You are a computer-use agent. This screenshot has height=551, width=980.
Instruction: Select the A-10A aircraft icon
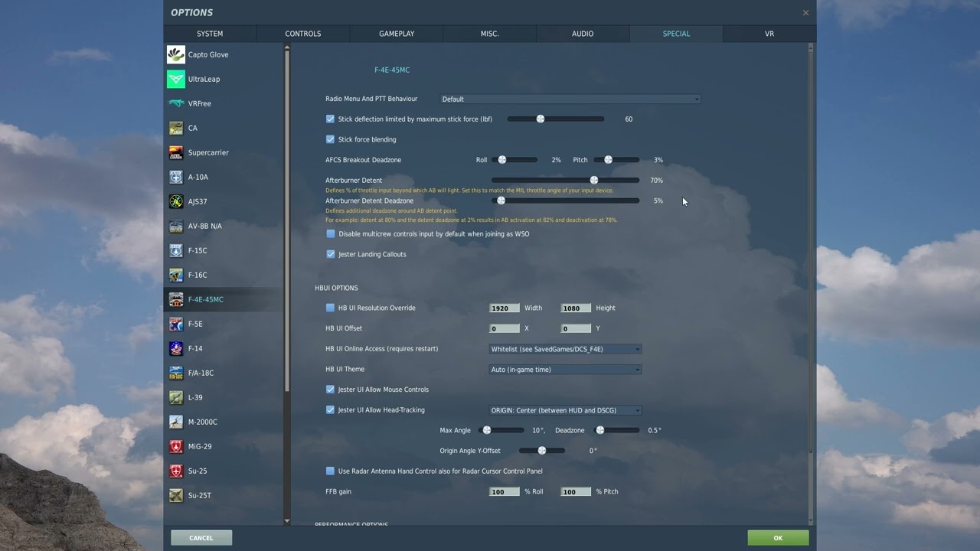tap(176, 177)
